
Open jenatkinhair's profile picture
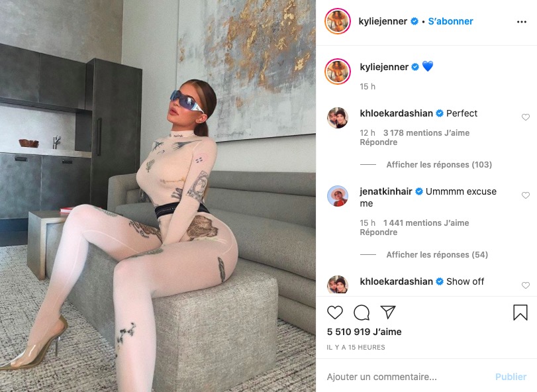click(338, 196)
